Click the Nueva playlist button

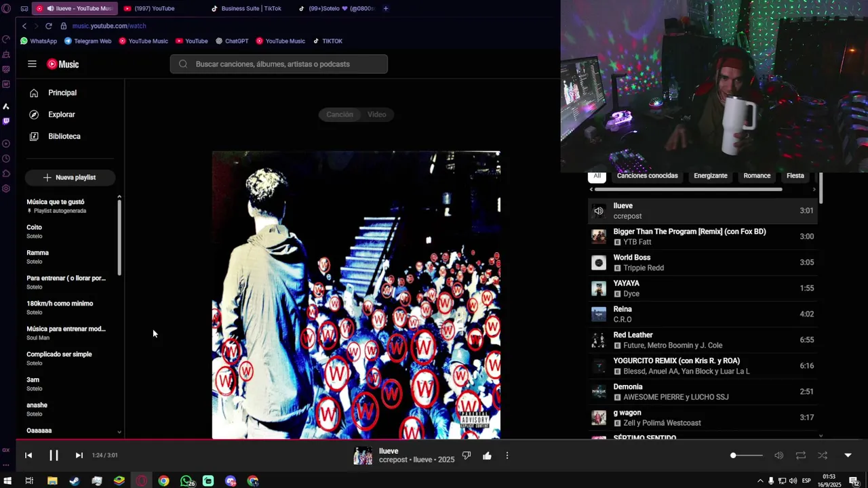pos(70,178)
